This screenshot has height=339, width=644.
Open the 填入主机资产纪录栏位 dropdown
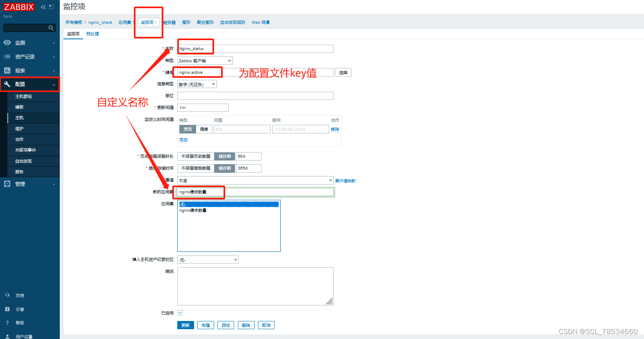[x=208, y=260]
